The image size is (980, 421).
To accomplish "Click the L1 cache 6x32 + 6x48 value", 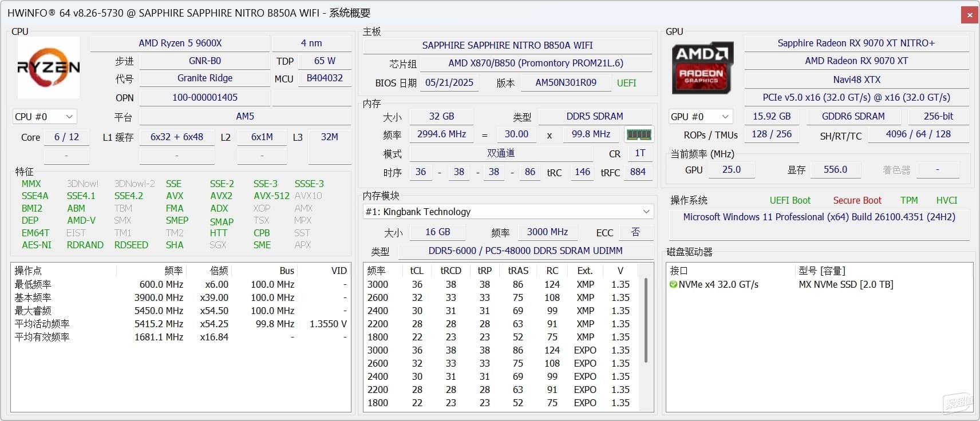I will pos(177,137).
